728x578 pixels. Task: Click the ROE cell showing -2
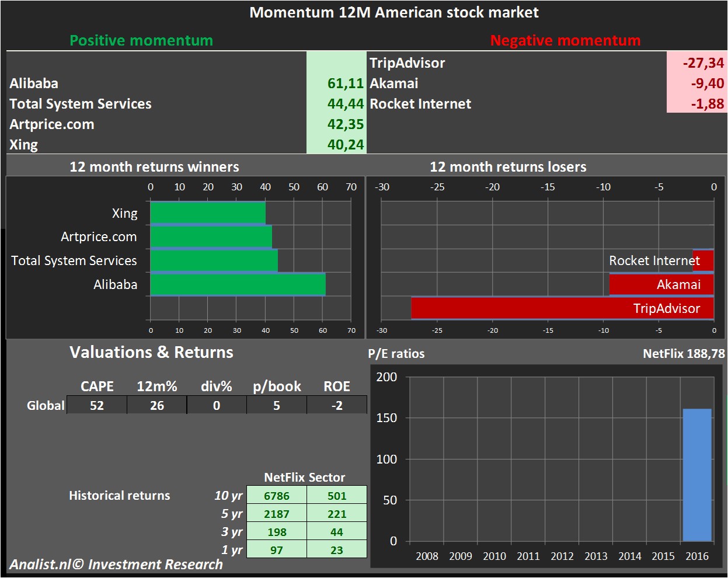[337, 405]
